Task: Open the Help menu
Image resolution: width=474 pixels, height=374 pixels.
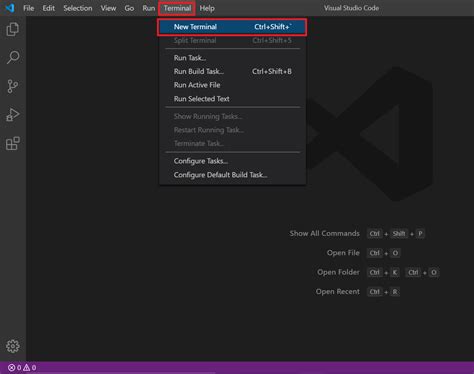Action: 207,8
